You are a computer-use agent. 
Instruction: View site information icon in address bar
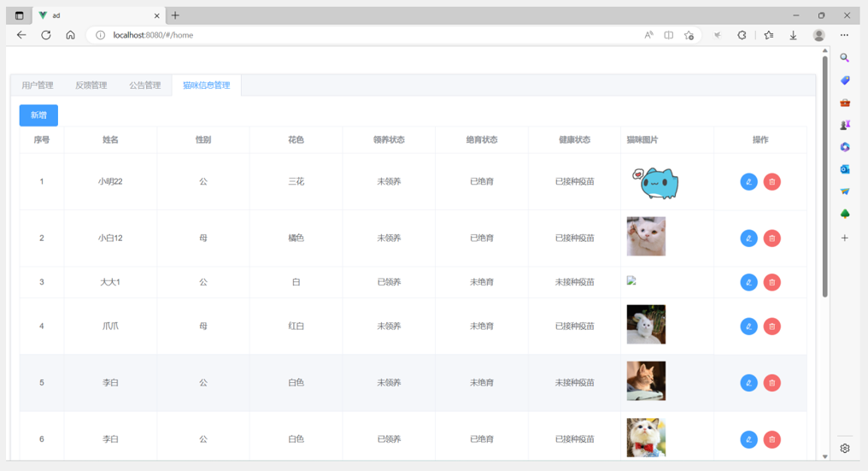tap(100, 35)
